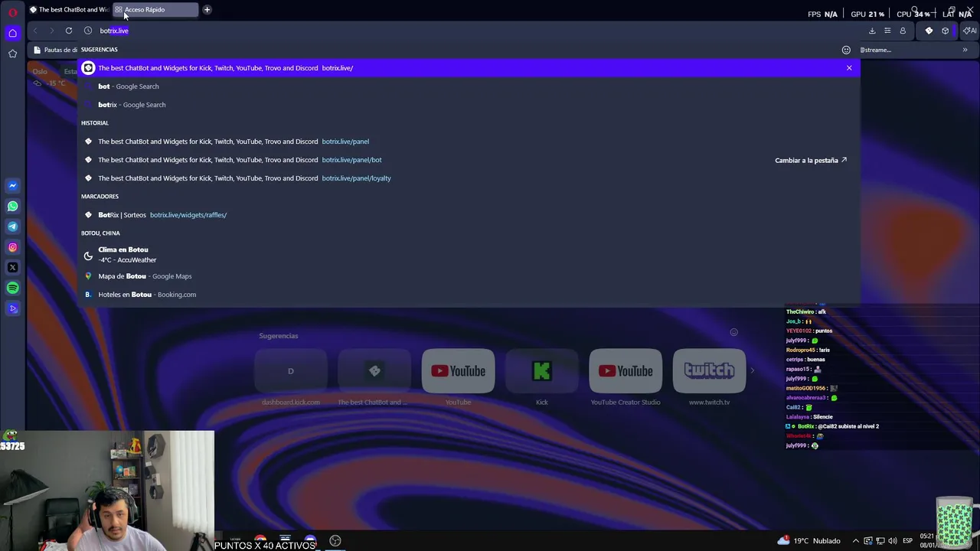Open bookmark BotRix | Sorteos

pyautogui.click(x=469, y=215)
